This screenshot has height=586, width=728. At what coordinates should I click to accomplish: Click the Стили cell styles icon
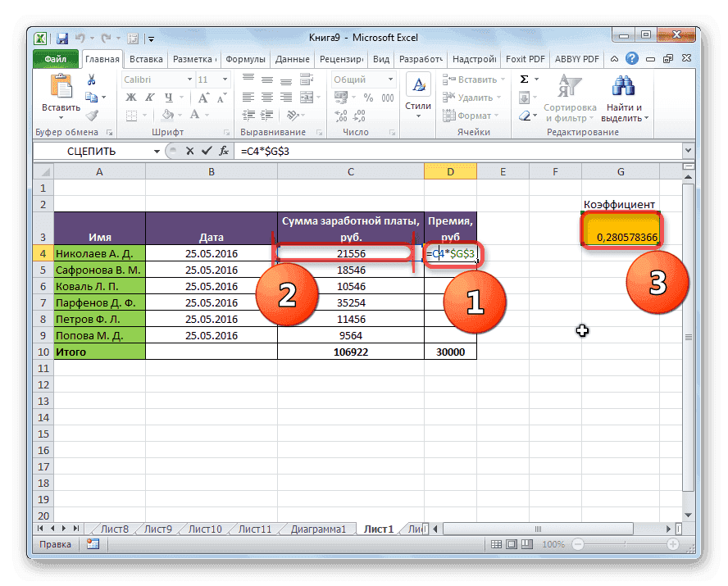point(417,86)
